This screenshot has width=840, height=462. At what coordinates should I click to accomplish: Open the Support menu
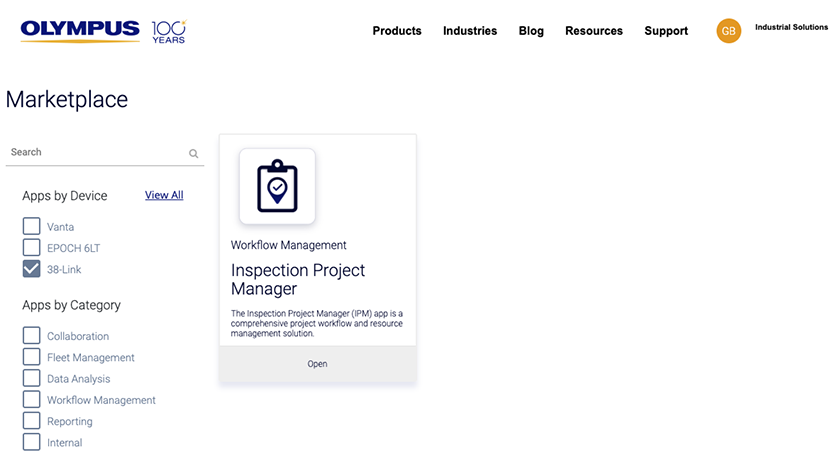coord(666,31)
